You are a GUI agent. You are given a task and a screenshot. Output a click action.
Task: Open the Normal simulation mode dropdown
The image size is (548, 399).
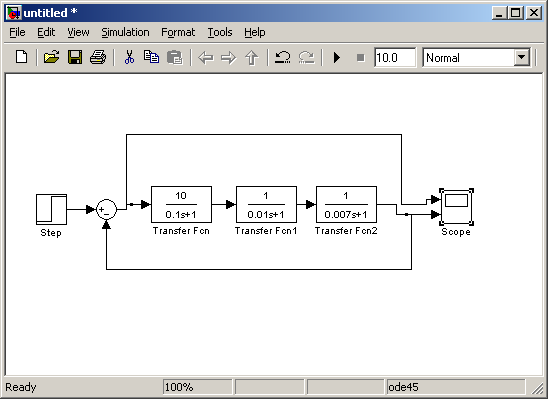pos(522,57)
